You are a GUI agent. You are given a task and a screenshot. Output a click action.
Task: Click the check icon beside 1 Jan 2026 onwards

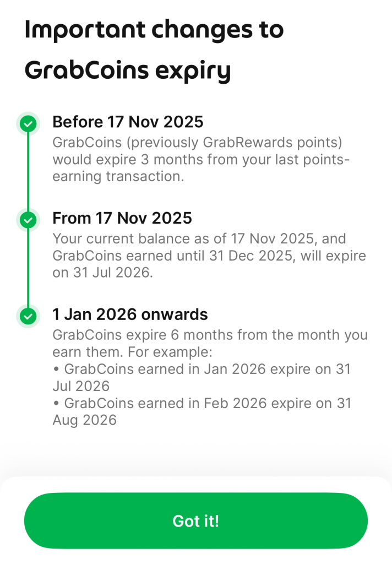[28, 316]
